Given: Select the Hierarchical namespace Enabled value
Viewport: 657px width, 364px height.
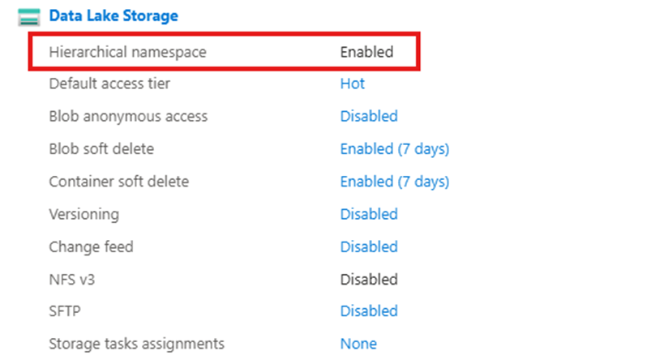Looking at the screenshot, I should click(367, 52).
